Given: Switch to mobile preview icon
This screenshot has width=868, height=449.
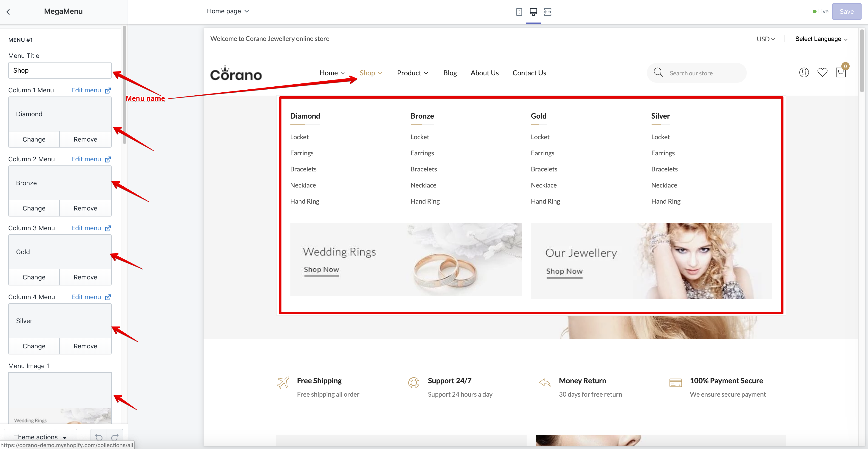Looking at the screenshot, I should tap(519, 12).
